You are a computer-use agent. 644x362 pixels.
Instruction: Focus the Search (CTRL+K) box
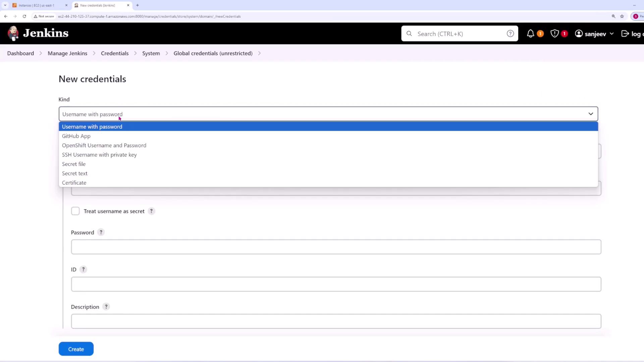[x=460, y=34]
